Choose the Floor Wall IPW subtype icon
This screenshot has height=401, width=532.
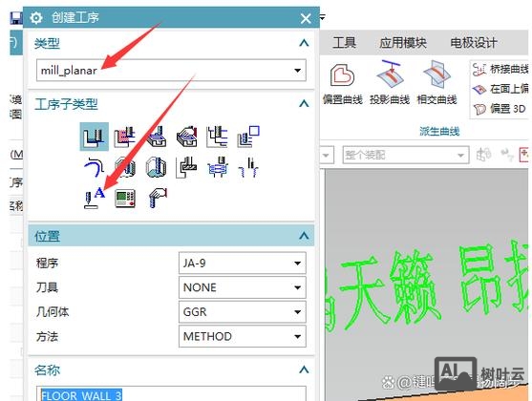124,137
